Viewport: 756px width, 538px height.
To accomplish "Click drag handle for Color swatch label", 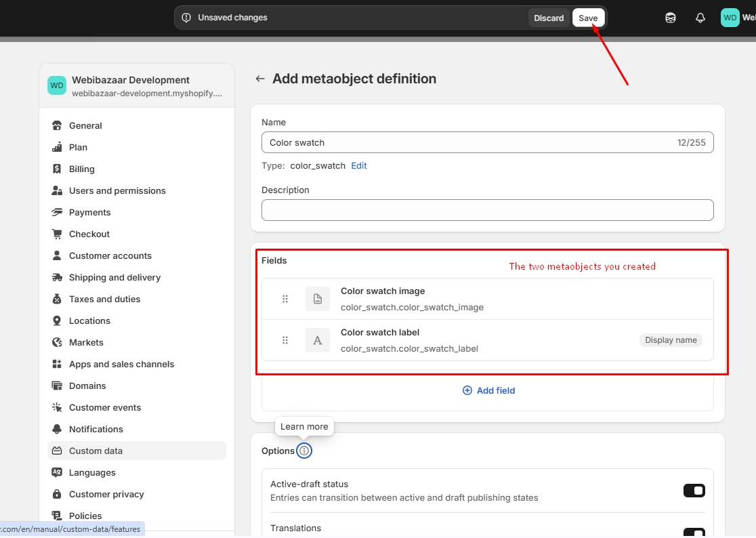I will coord(285,340).
